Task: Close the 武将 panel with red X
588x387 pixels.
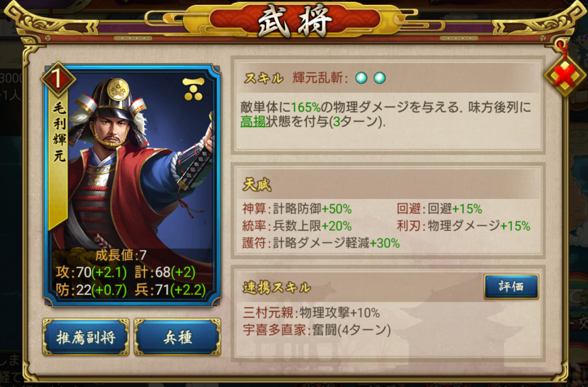Action: [x=565, y=75]
